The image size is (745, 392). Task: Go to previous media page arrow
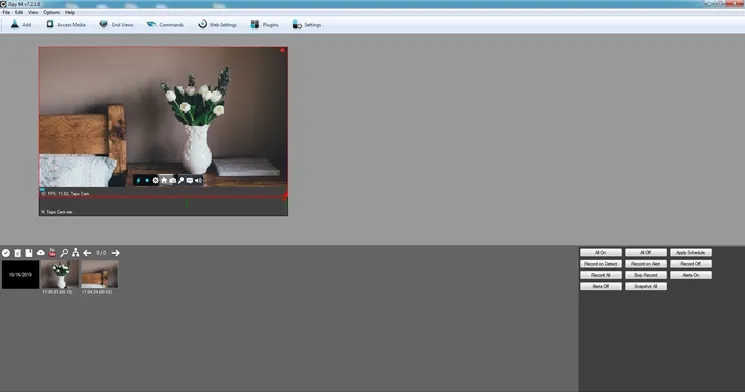click(x=87, y=253)
